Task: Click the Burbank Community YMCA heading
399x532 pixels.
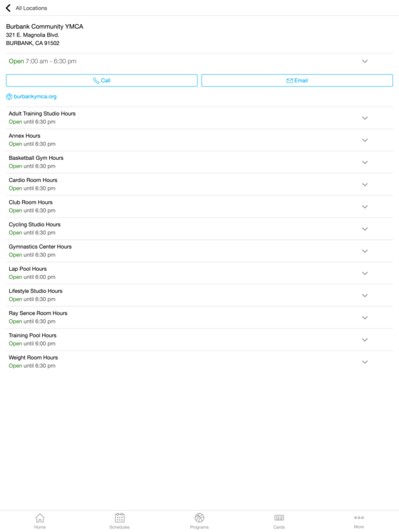Action: pyautogui.click(x=44, y=26)
